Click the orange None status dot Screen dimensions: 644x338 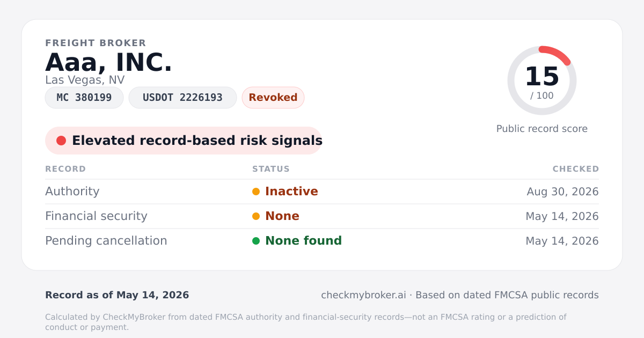pos(256,216)
